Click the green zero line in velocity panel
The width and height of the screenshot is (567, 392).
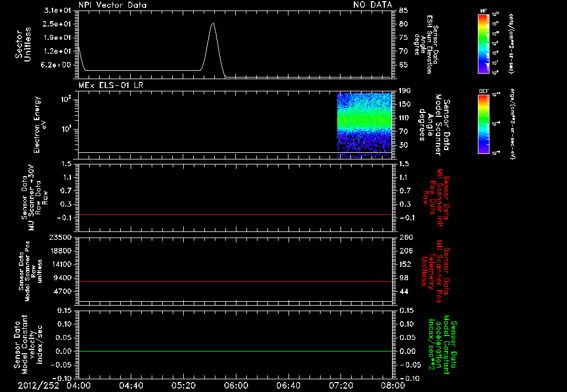pyautogui.click(x=235, y=351)
